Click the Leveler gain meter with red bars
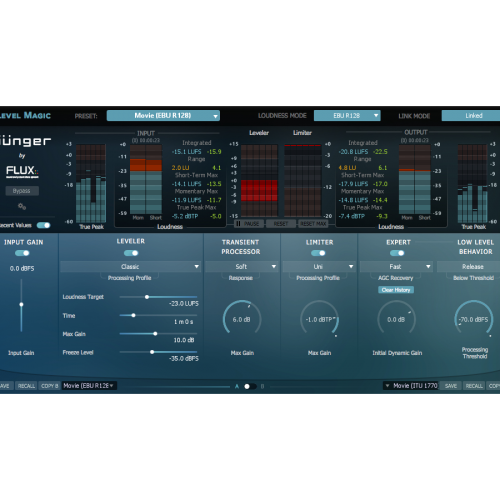 (259, 180)
